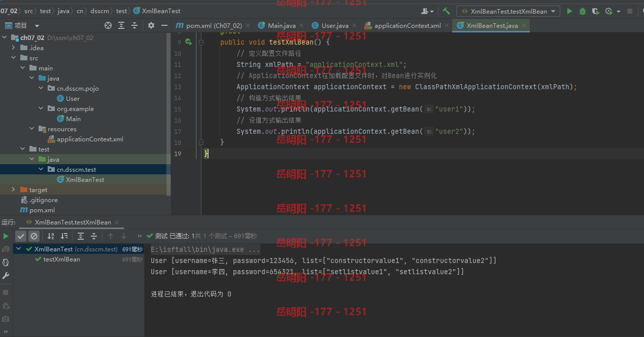Collapse the XmlBeanTest node in test results

click(x=19, y=249)
